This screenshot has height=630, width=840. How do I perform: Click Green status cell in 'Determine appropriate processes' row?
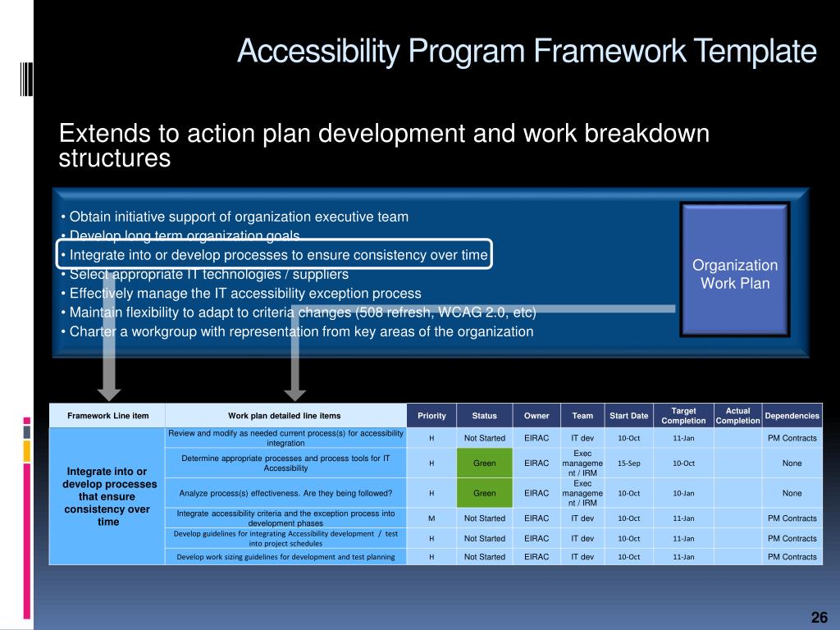pos(484,463)
